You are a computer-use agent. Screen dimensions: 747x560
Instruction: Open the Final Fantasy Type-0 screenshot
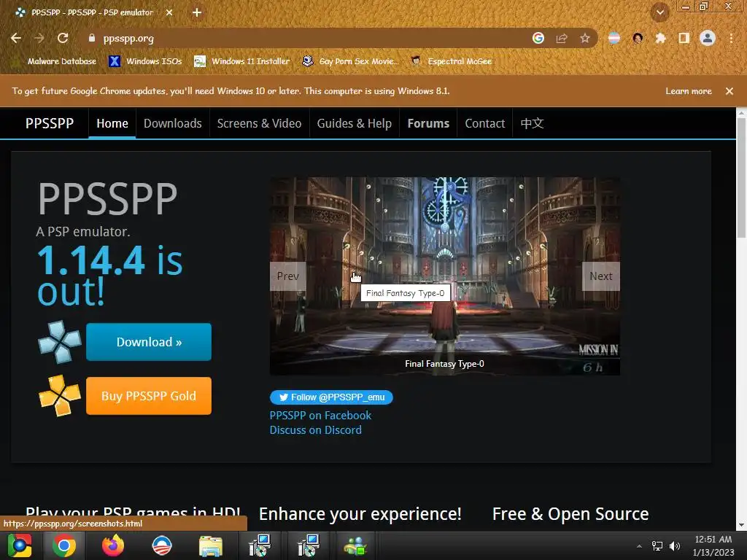pyautogui.click(x=445, y=276)
